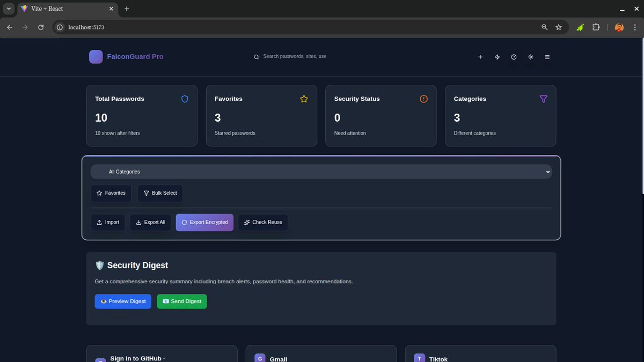Click the green bars extension icon
The image size is (644, 362).
(x=580, y=27)
